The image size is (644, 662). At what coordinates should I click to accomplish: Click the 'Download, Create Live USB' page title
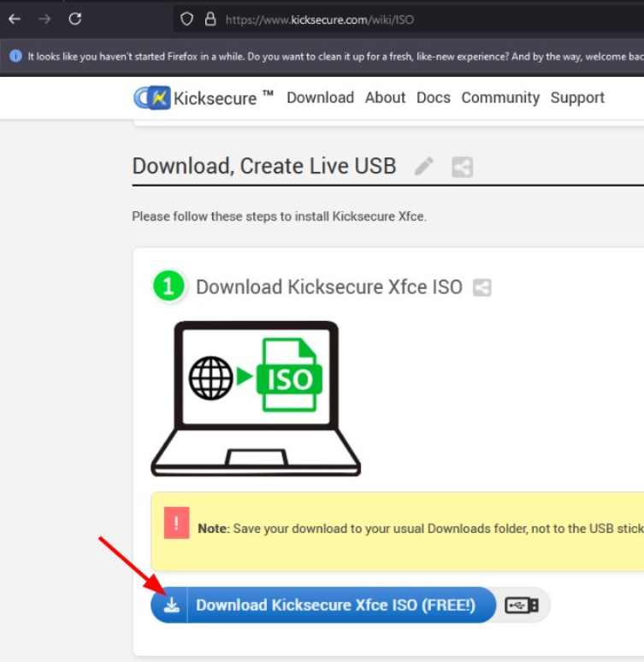tap(264, 166)
